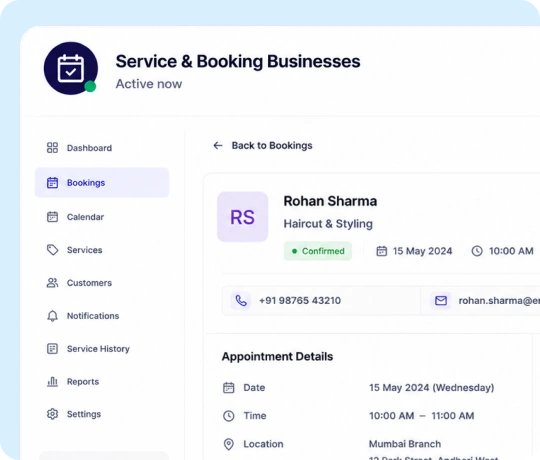Viewport: 540px width, 460px height.
Task: Click Haircut & Styling text
Action: [328, 224]
